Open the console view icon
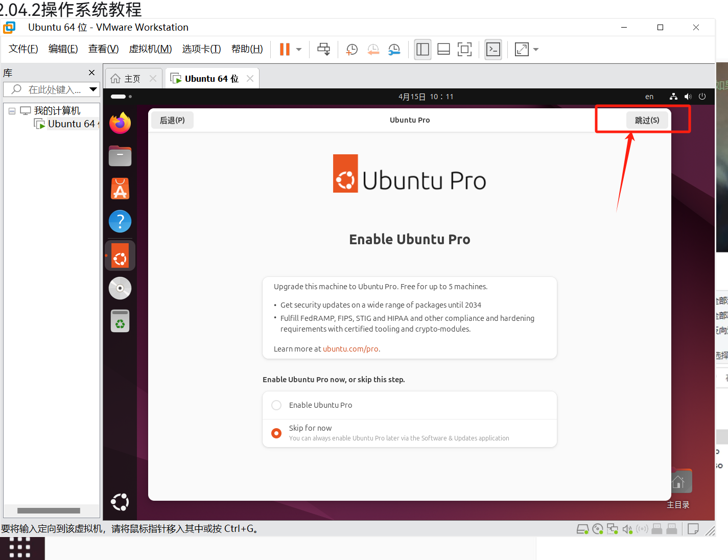This screenshot has width=728, height=560. [x=493, y=50]
